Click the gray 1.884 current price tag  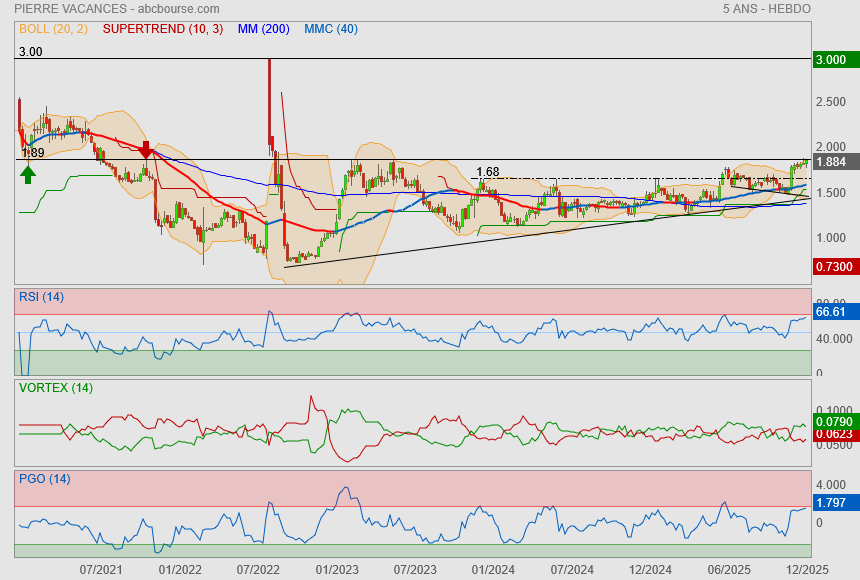832,162
